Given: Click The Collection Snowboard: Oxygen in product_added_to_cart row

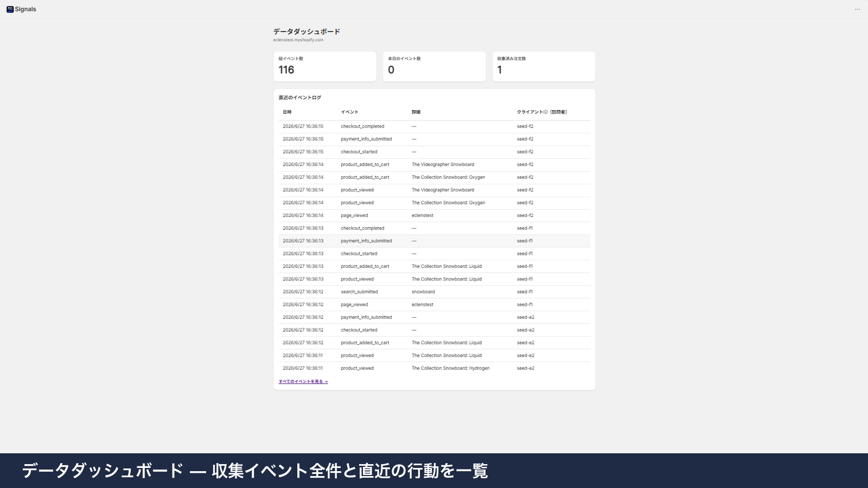Looking at the screenshot, I should [448, 177].
